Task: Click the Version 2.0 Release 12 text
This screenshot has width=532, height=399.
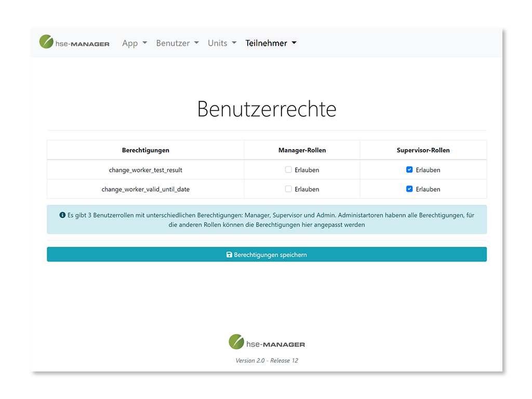Action: 267,361
